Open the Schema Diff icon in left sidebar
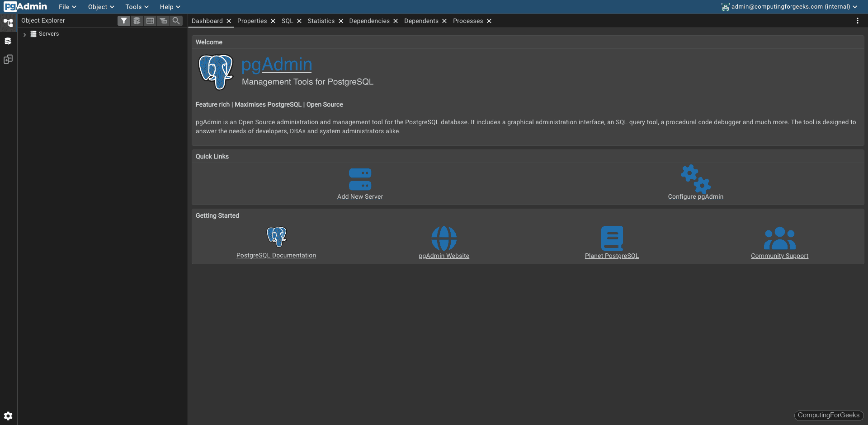The image size is (868, 425). (x=8, y=59)
